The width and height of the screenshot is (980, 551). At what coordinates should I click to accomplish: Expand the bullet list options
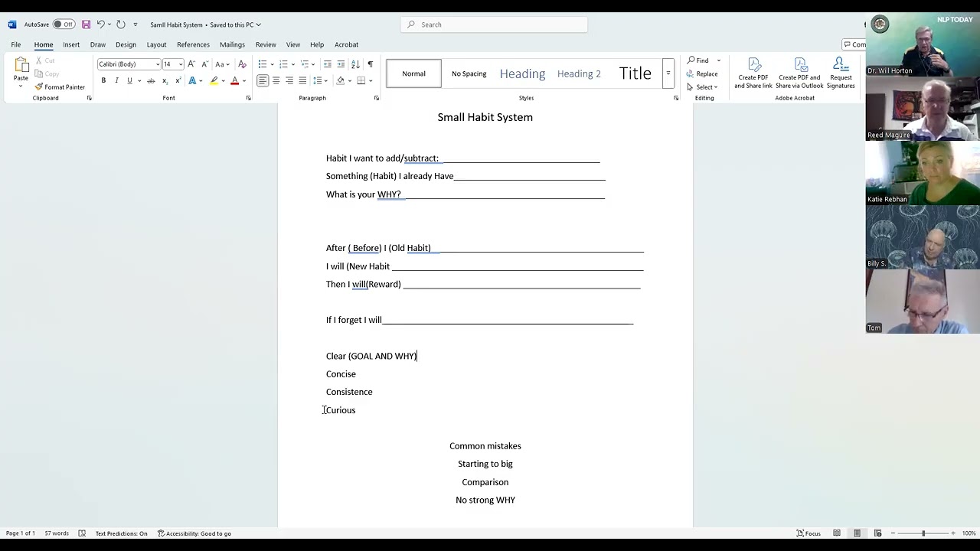click(x=271, y=64)
